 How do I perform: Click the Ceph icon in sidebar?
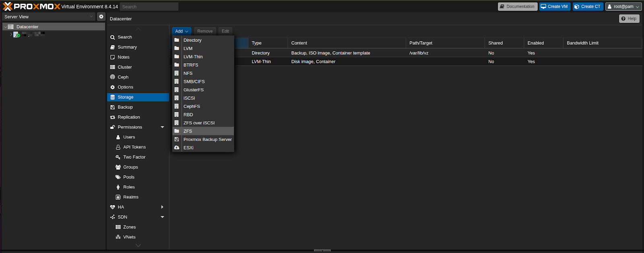pyautogui.click(x=113, y=77)
